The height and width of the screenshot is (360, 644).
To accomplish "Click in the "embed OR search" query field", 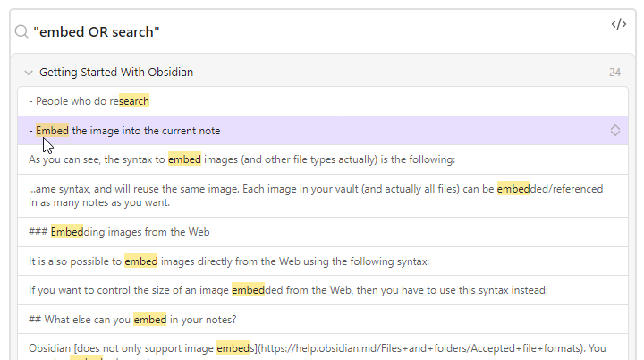I will tap(268, 32).
